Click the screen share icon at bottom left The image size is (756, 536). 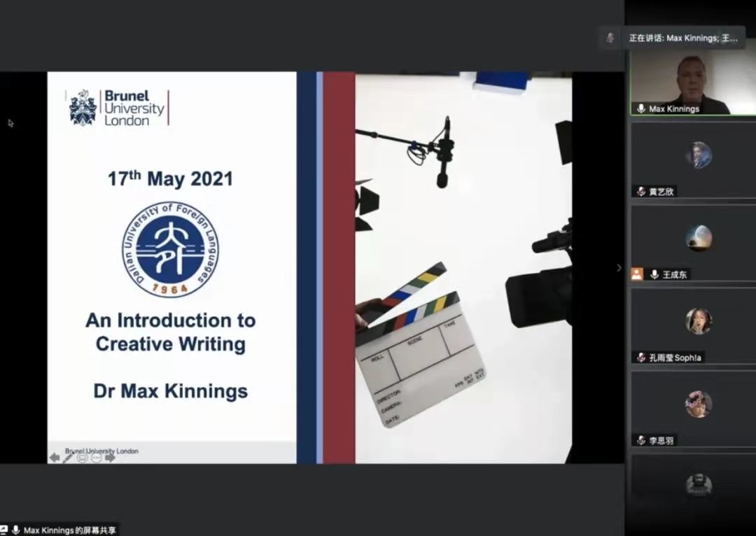point(4,530)
